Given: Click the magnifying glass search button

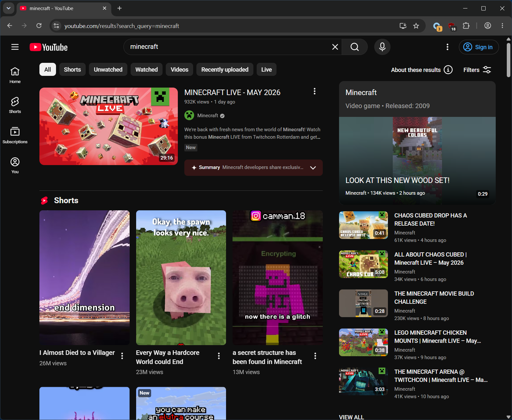Looking at the screenshot, I should (355, 47).
